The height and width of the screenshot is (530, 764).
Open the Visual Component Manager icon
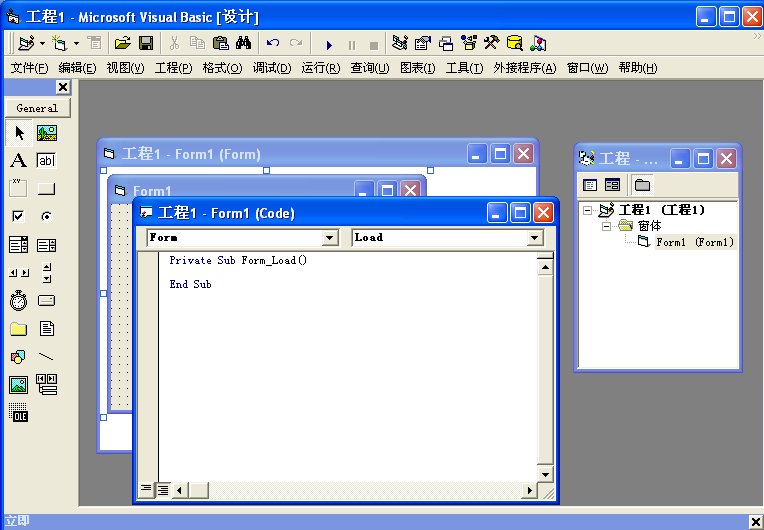click(538, 43)
